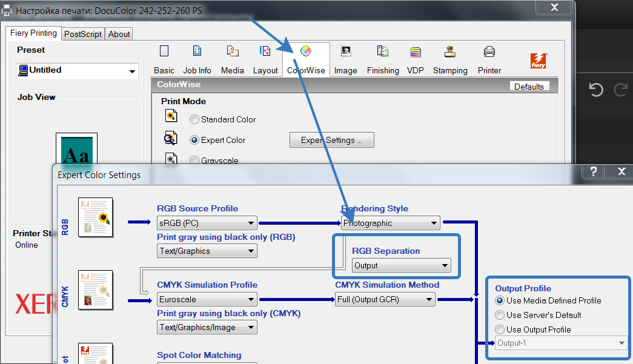Open the Media settings icon
Viewport: 633px width, 364px height.
pos(233,51)
